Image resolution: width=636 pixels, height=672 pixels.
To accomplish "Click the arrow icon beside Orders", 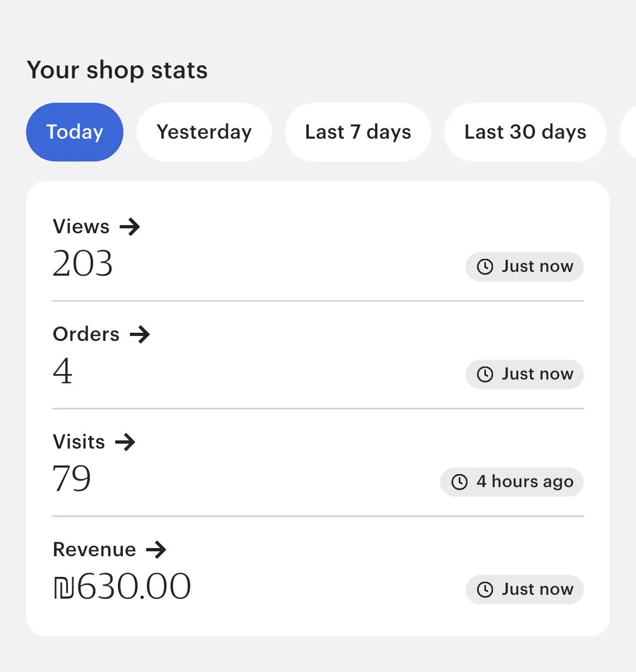I will point(140,334).
